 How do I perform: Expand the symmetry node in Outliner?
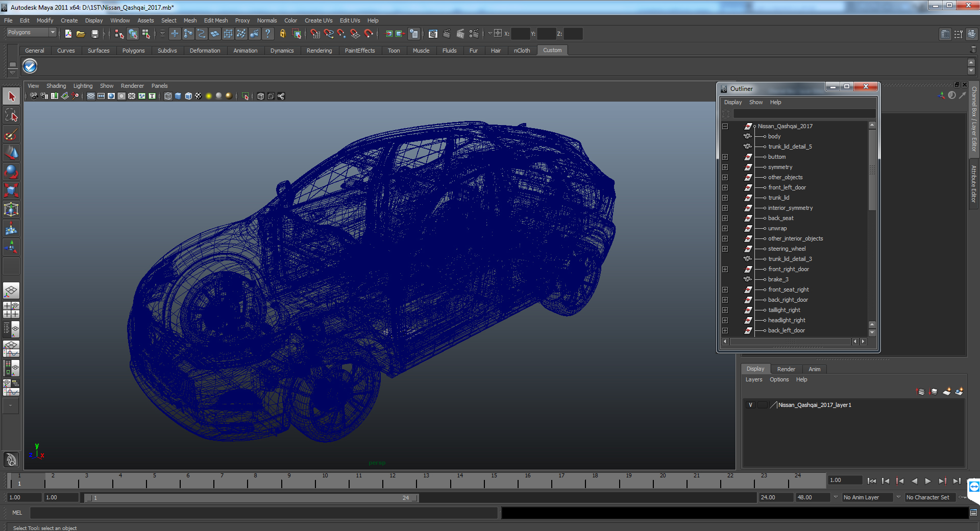pos(725,167)
